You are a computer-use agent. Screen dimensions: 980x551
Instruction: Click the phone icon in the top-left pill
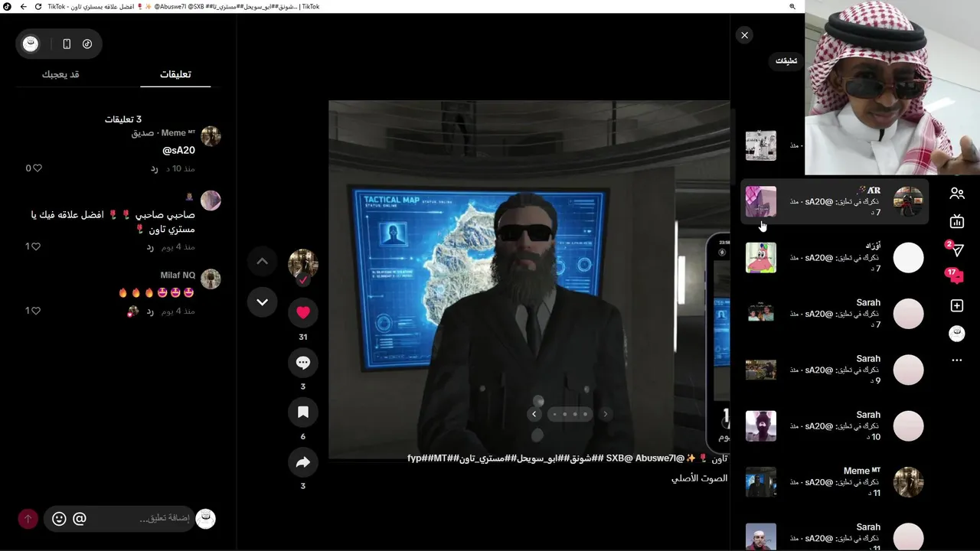pos(67,44)
